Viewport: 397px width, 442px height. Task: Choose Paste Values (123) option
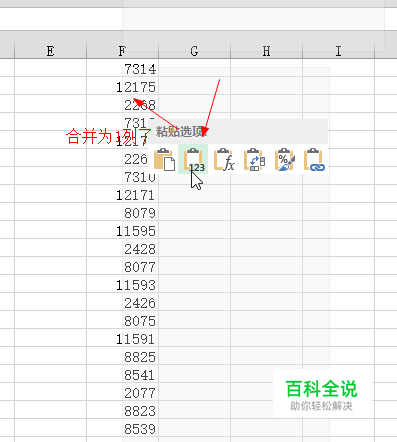pyautogui.click(x=193, y=159)
